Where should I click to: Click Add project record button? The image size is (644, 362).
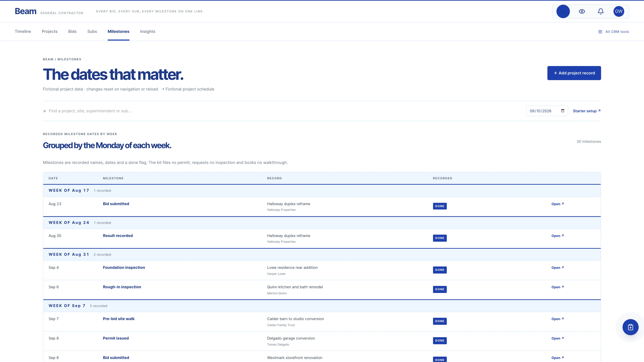pyautogui.click(x=574, y=73)
